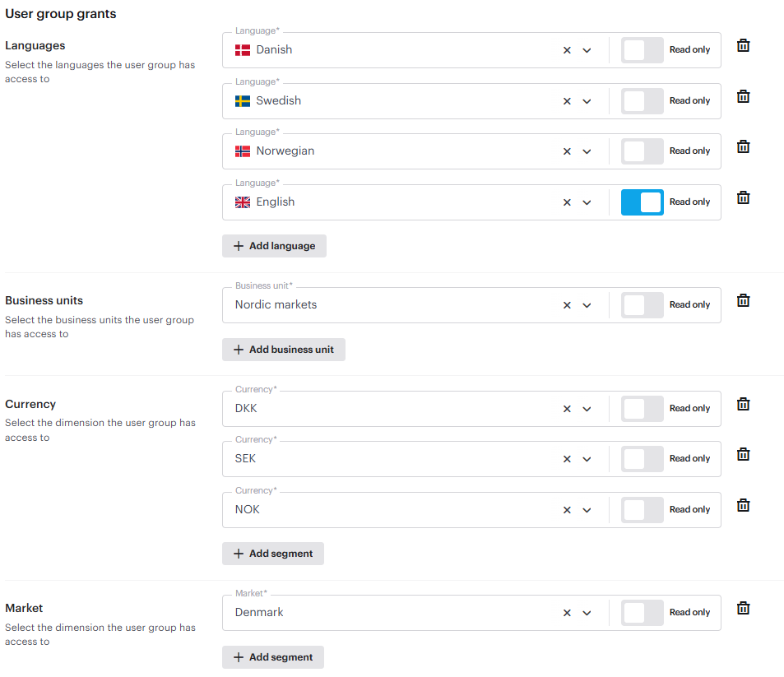This screenshot has height=677, width=784.
Task: Toggle Read only for Denmark market
Action: click(642, 613)
